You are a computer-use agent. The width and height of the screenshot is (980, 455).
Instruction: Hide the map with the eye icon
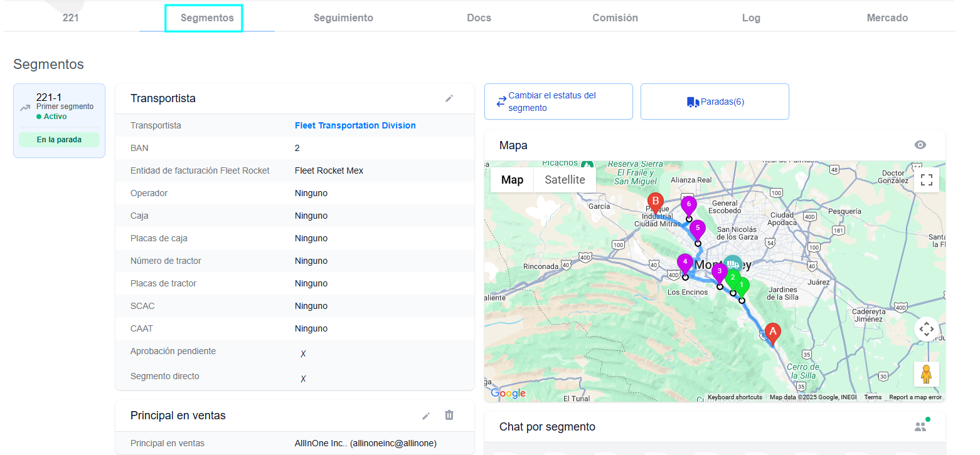920,145
